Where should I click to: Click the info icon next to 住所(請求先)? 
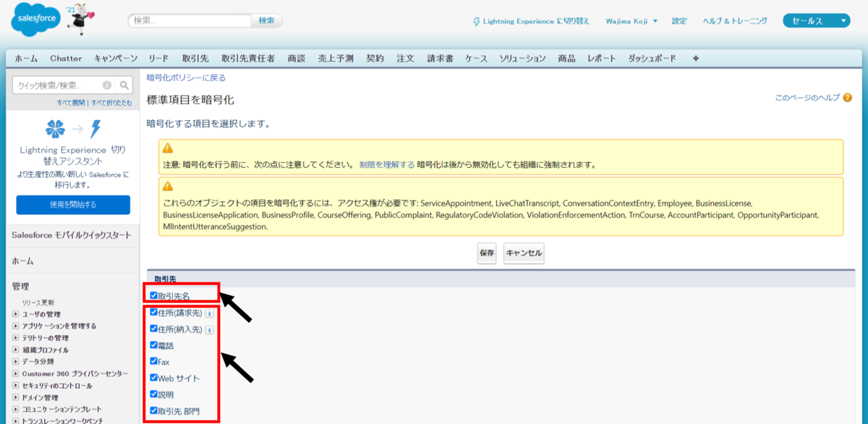pos(209,313)
